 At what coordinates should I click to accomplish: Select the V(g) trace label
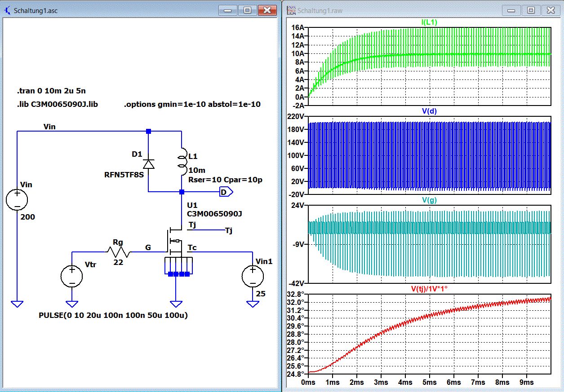click(429, 200)
